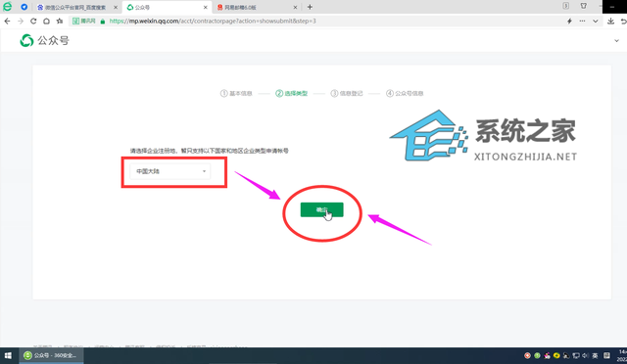
Task: Click the 公众号 - 360 browser taskbar item
Action: click(x=51, y=355)
